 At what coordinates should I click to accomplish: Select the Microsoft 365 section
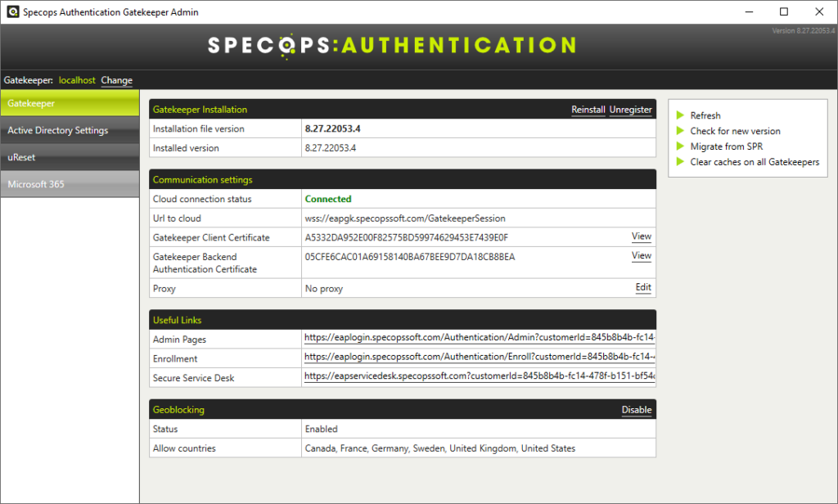coord(70,184)
